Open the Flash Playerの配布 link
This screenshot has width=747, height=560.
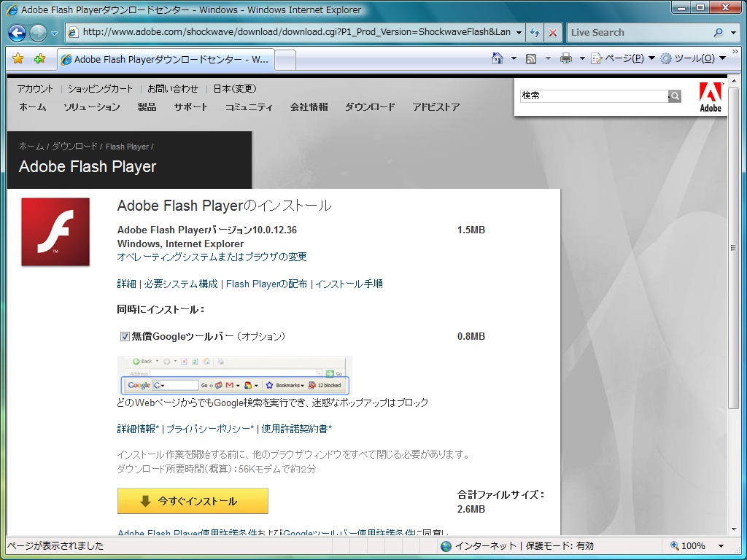(x=267, y=284)
